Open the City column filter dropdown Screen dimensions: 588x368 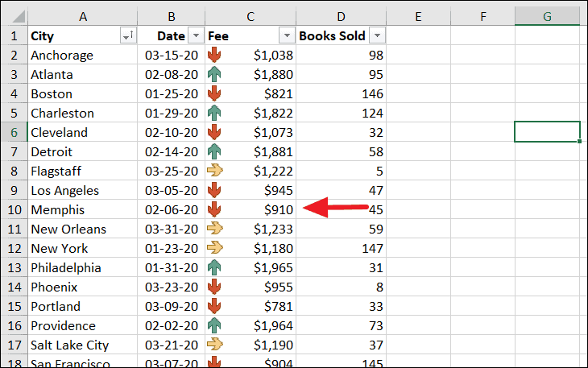pyautogui.click(x=128, y=36)
